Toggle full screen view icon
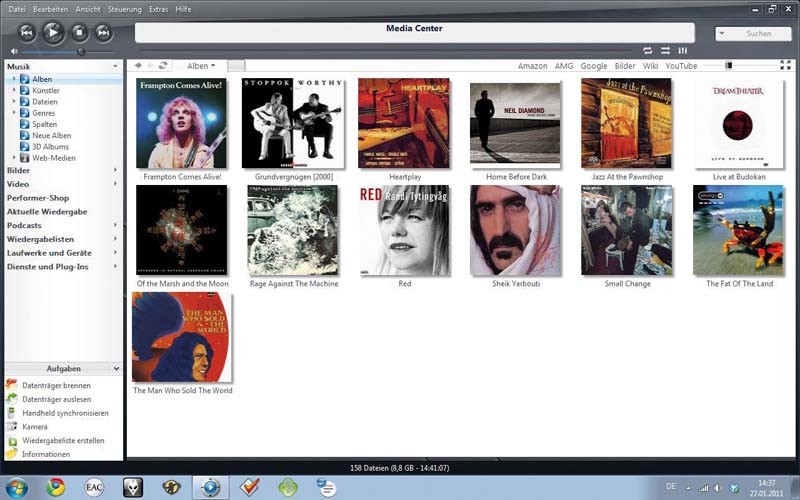Image resolution: width=800 pixels, height=500 pixels. [785, 65]
